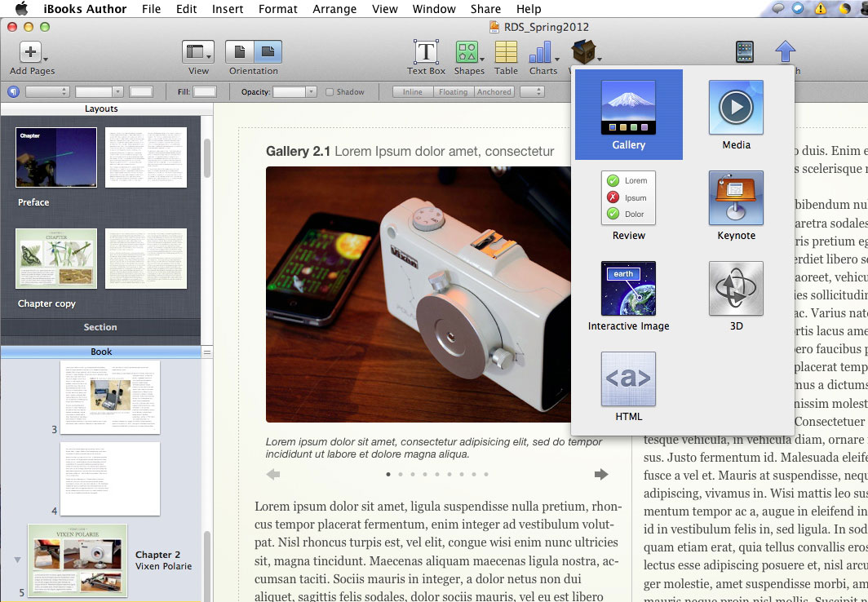The height and width of the screenshot is (602, 868).
Task: Click the RDS_Spring2012 document proxy icon
Action: 494,27
